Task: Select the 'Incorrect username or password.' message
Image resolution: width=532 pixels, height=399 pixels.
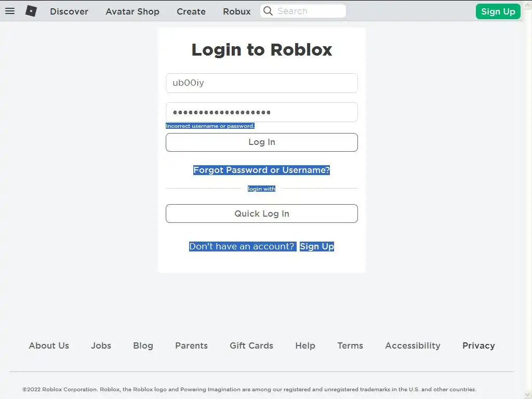Action: pyautogui.click(x=210, y=126)
